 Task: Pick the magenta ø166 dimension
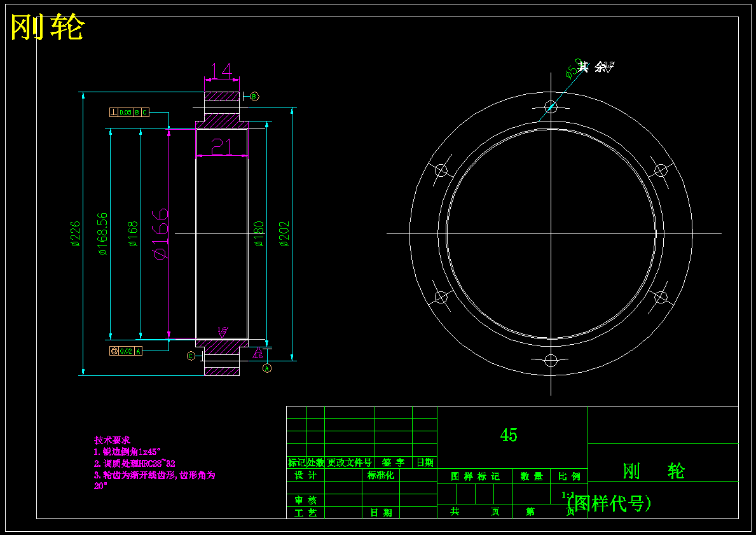pos(161,234)
